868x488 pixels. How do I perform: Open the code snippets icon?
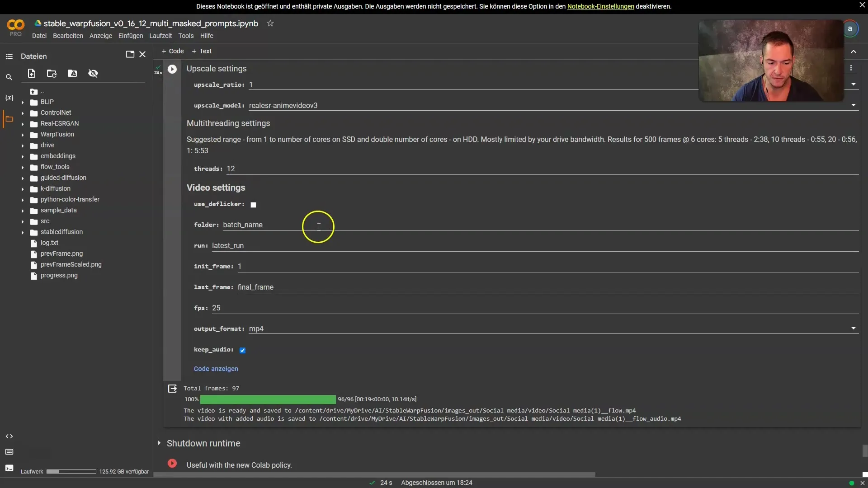coord(9,436)
